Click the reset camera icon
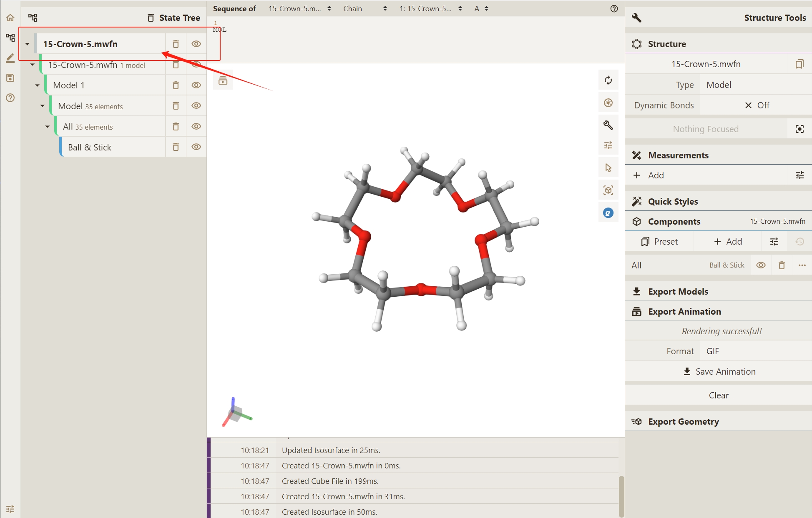 (608, 80)
